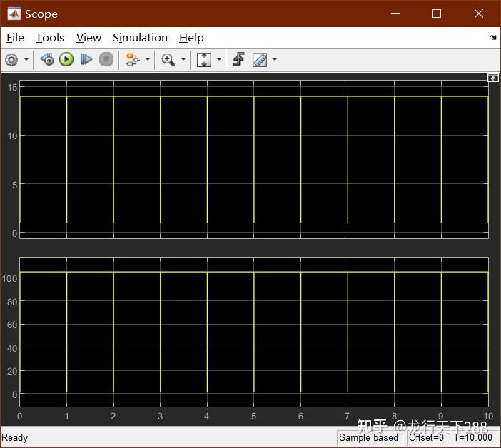This screenshot has width=501, height=448.
Task: Close the Scope window
Action: [x=479, y=14]
